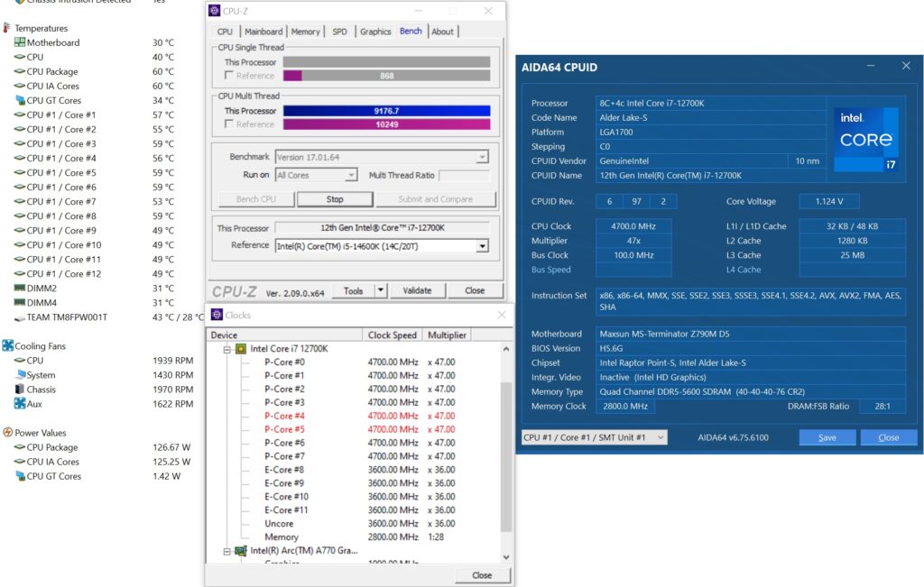Viewport: 924px width, 587px height.
Task: Click the Clocks window title icon
Action: pos(217,315)
